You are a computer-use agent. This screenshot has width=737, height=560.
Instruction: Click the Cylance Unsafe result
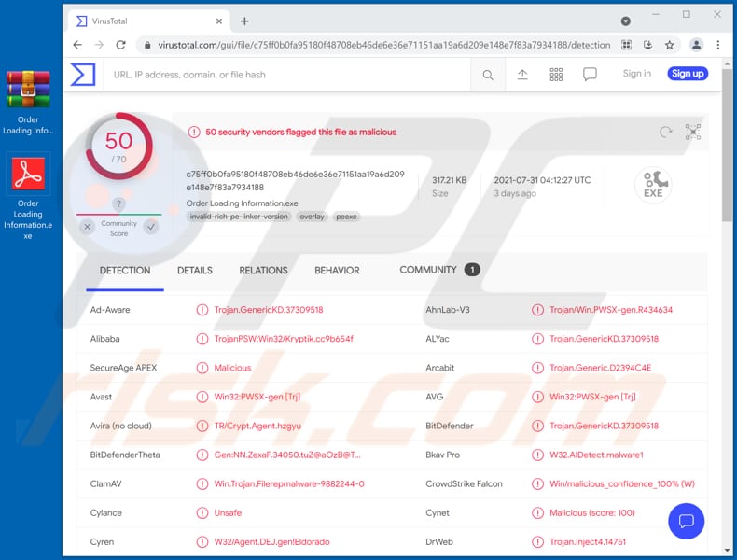[x=228, y=513]
